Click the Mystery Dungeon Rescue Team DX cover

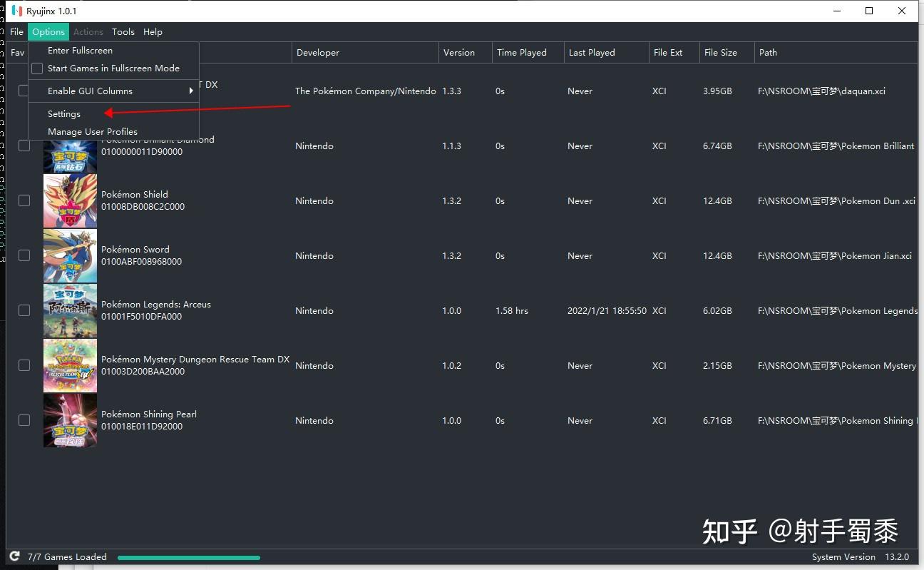point(69,365)
